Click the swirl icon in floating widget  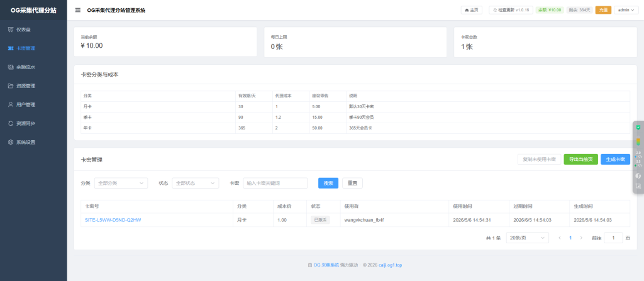tap(638, 176)
